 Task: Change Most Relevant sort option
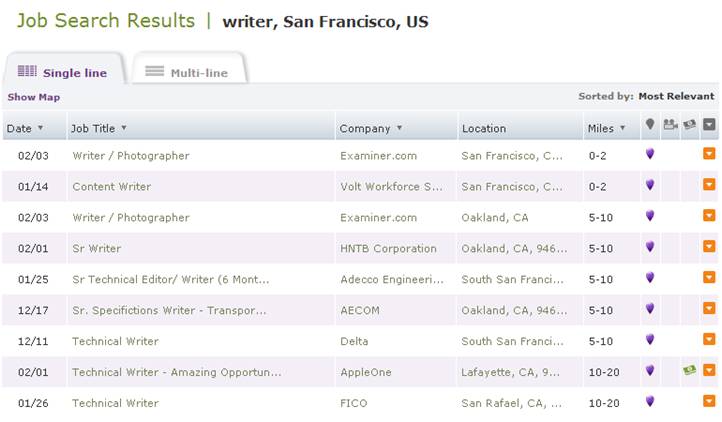click(x=676, y=96)
